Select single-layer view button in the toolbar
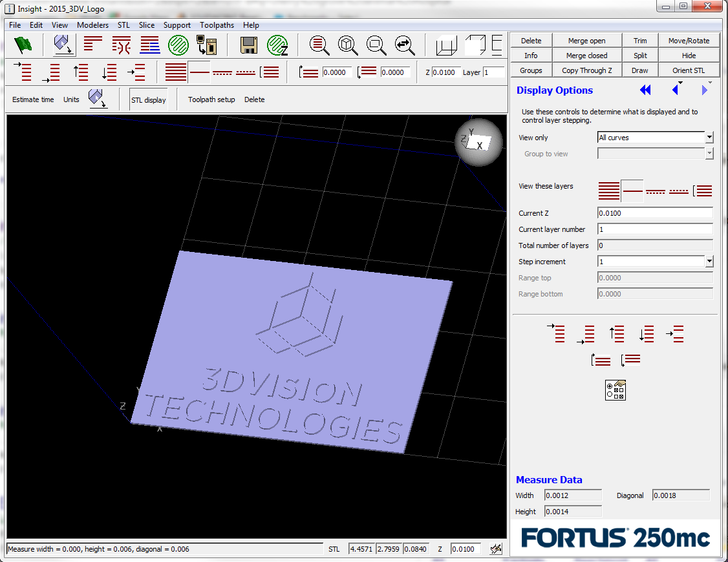 point(199,72)
